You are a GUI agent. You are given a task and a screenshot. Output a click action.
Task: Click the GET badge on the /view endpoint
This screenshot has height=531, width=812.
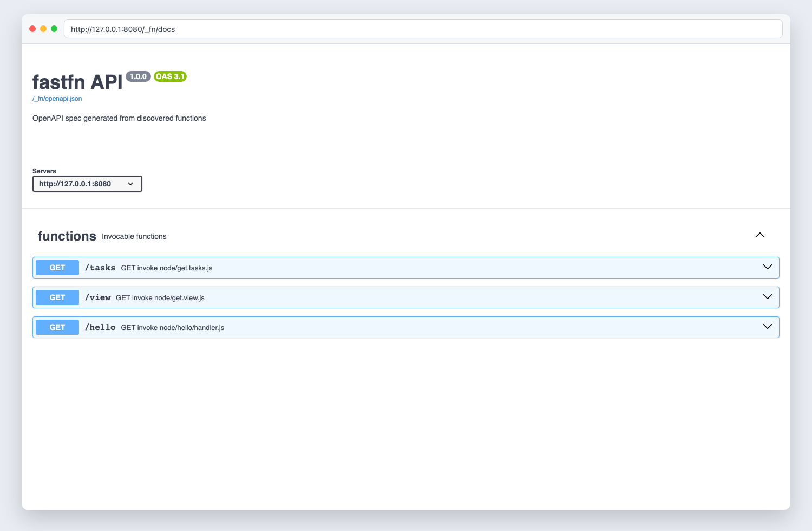coord(57,297)
